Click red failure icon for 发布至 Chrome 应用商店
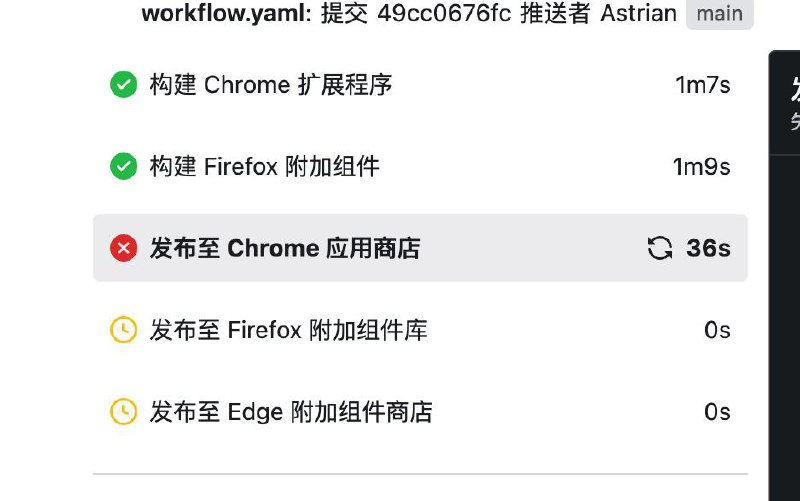This screenshot has height=501, width=800. pos(123,248)
